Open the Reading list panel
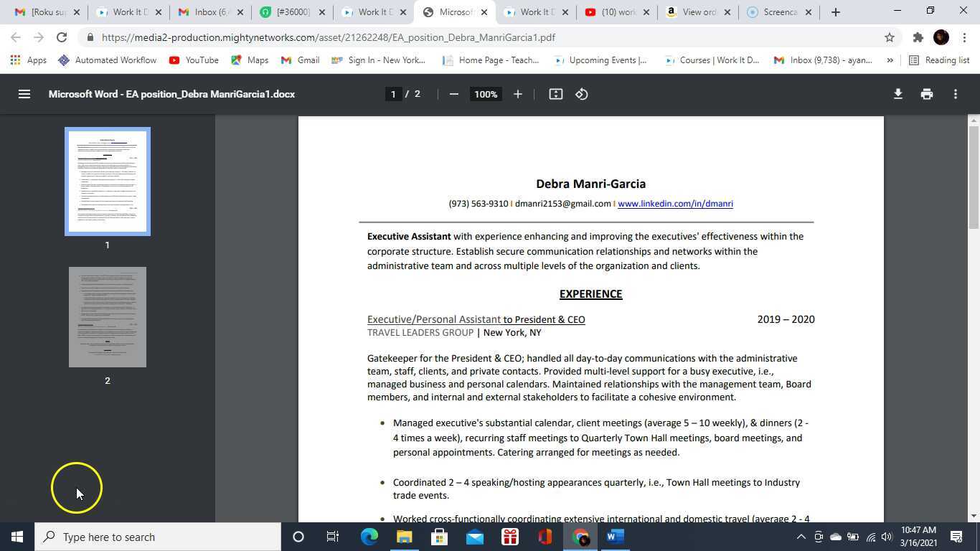This screenshot has width=980, height=551. pos(939,60)
